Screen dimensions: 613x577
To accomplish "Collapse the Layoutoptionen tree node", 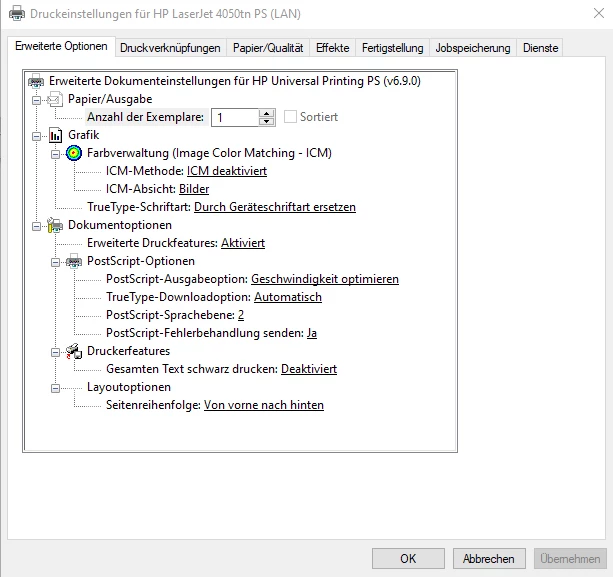I will 56,389.
